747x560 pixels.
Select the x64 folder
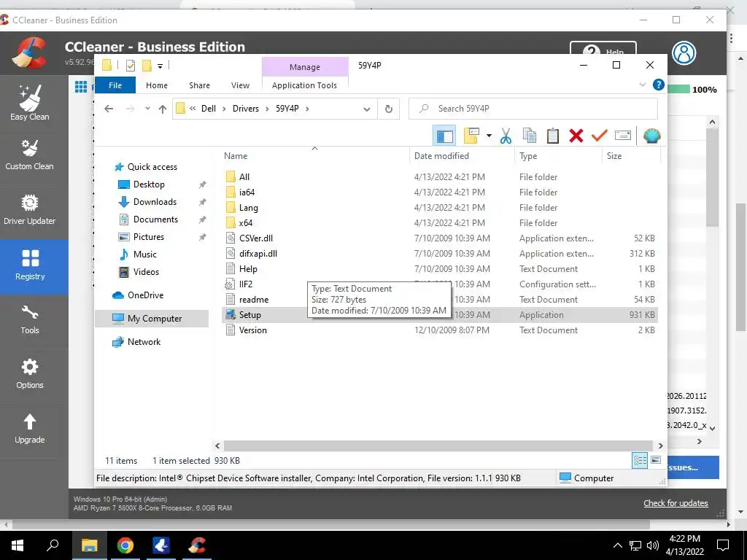(x=246, y=223)
